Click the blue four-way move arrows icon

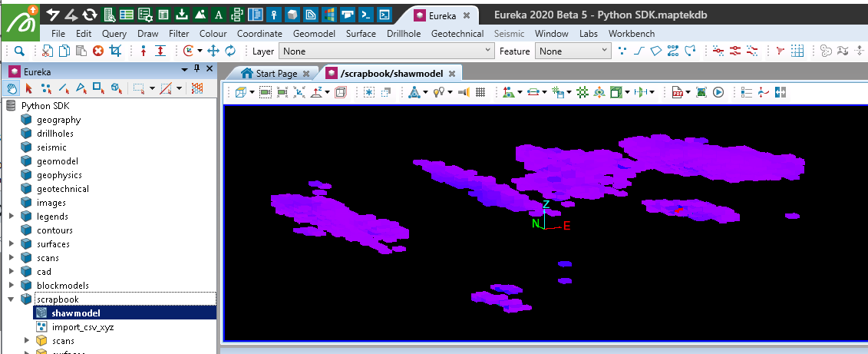click(x=213, y=51)
